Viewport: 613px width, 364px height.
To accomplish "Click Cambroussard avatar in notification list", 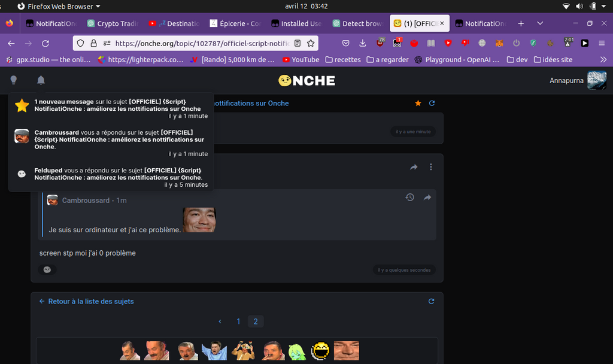I will [22, 136].
